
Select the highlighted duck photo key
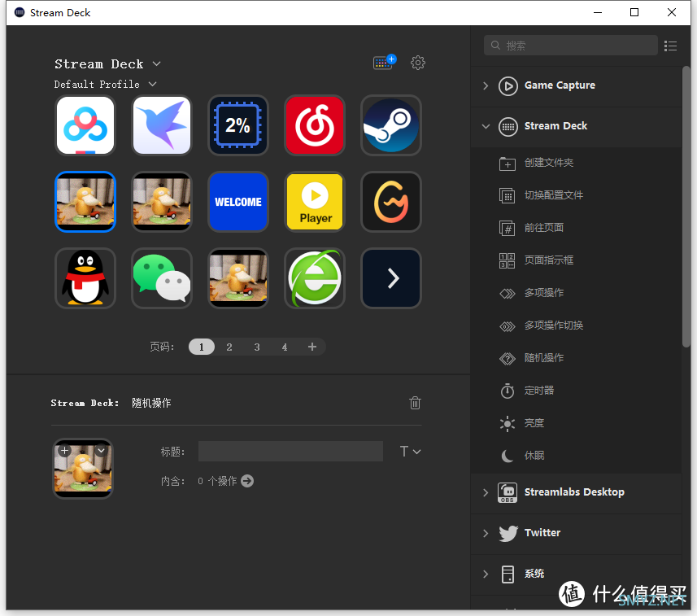[x=85, y=202]
